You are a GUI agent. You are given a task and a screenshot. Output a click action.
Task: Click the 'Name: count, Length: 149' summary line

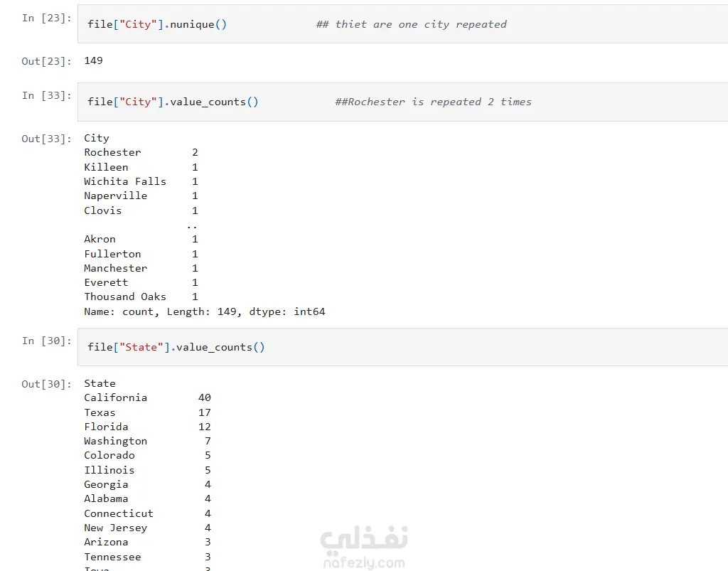pos(205,311)
